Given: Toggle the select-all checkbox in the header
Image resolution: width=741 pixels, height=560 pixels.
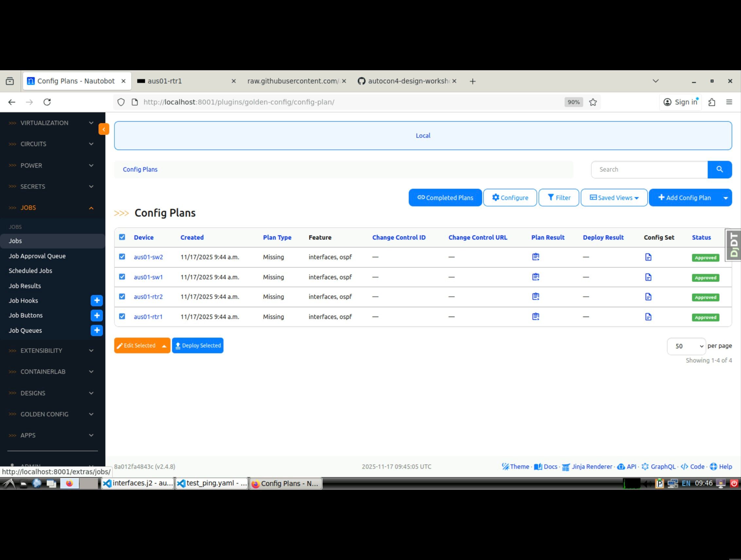Looking at the screenshot, I should tap(122, 237).
